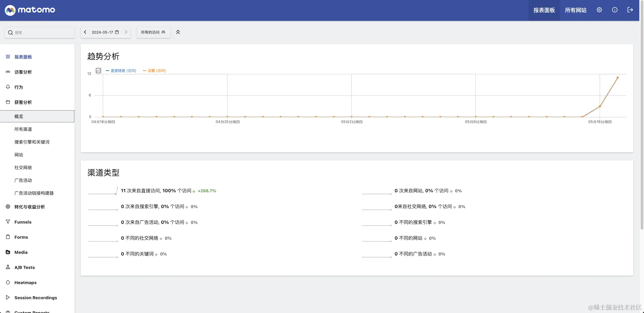Toggle the 总额 (访问) chart legend

155,71
